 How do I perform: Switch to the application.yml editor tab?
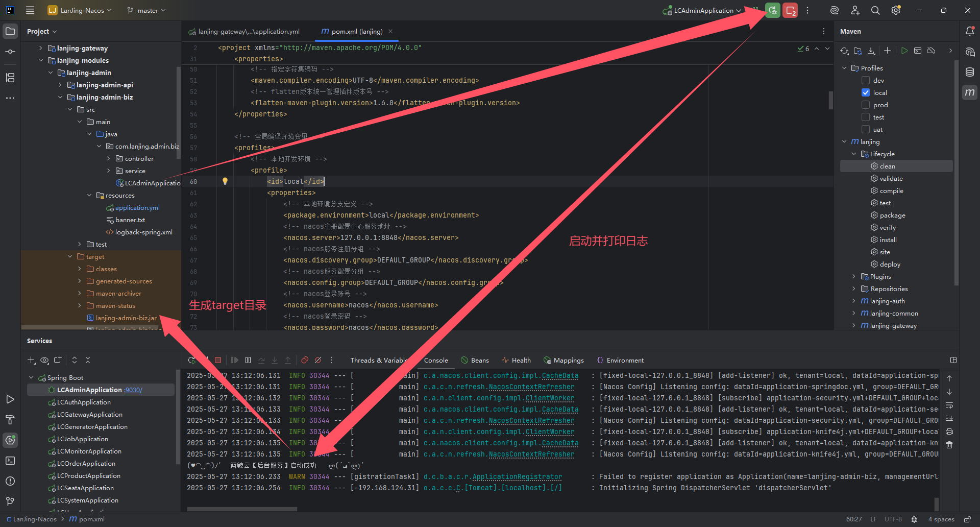(244, 31)
